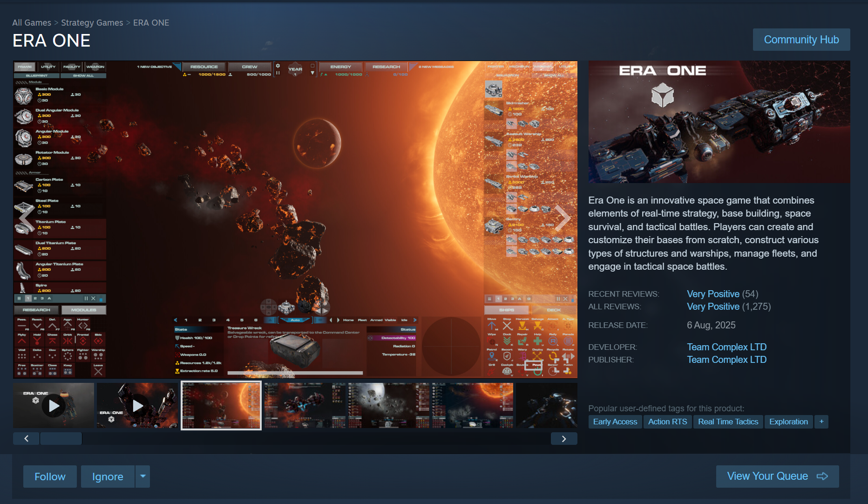Image resolution: width=868 pixels, height=504 pixels.
Task: Open the Ignore options dropdown arrow
Action: [x=143, y=477]
